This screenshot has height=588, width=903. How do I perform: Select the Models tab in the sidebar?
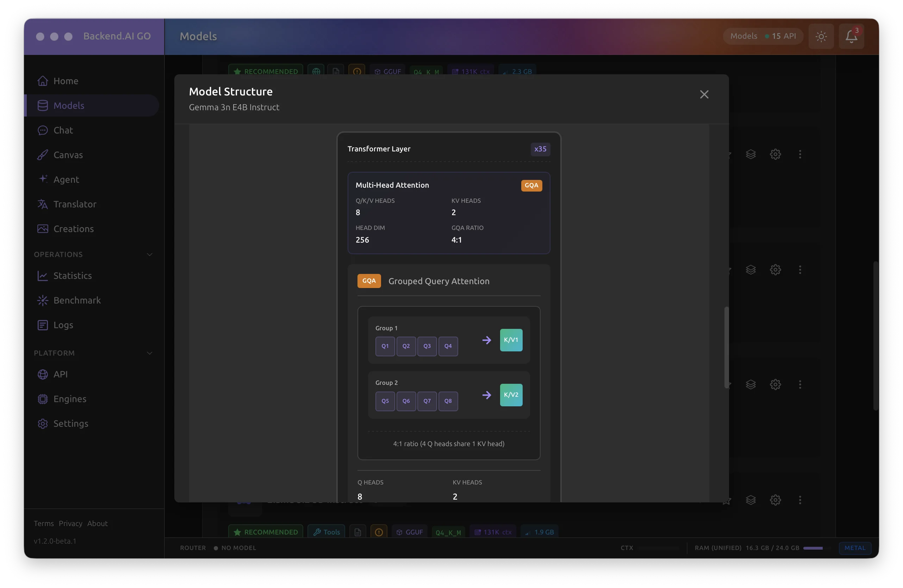69,106
